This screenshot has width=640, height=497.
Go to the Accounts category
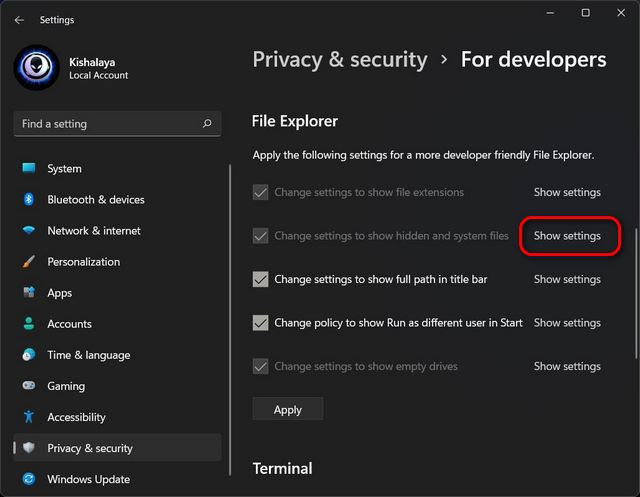pyautogui.click(x=118, y=324)
